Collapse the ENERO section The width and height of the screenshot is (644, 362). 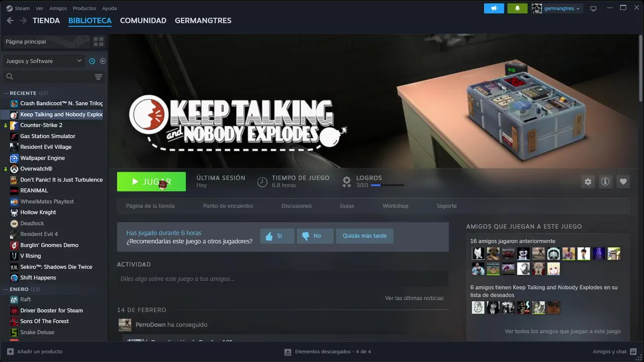pyautogui.click(x=6, y=289)
